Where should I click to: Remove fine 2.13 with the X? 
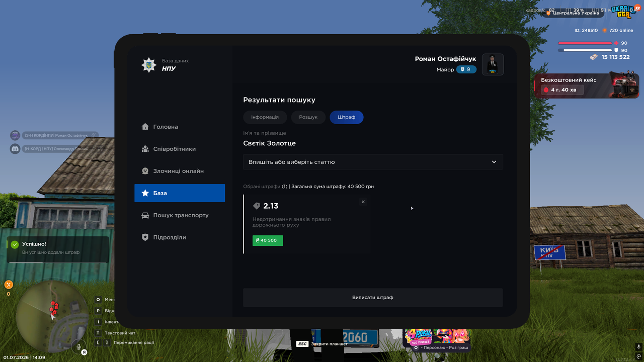click(363, 202)
